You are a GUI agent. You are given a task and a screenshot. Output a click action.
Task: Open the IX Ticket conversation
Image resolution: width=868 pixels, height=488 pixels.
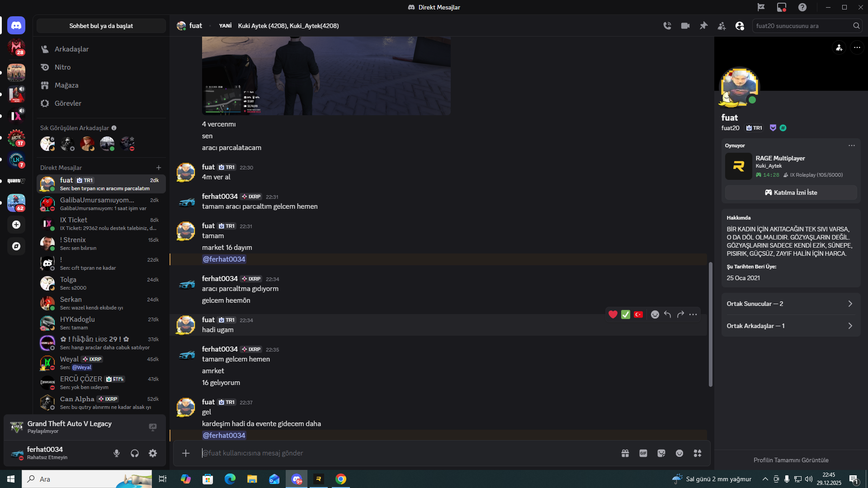[x=101, y=224]
